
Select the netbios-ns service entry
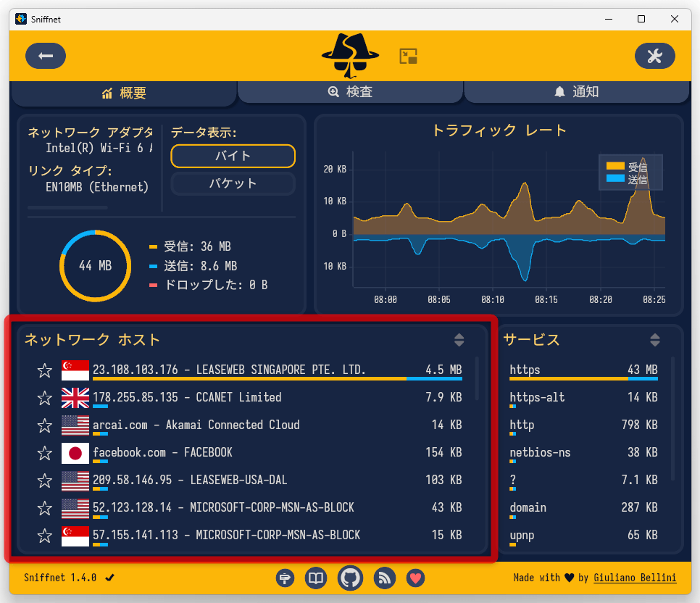(x=583, y=454)
